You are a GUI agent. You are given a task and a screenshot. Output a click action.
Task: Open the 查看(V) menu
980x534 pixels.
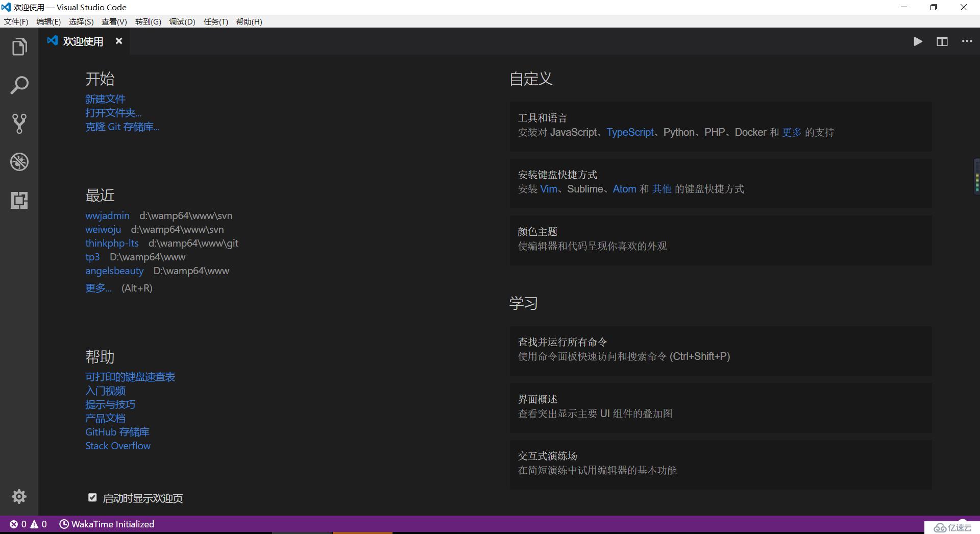[x=114, y=22]
